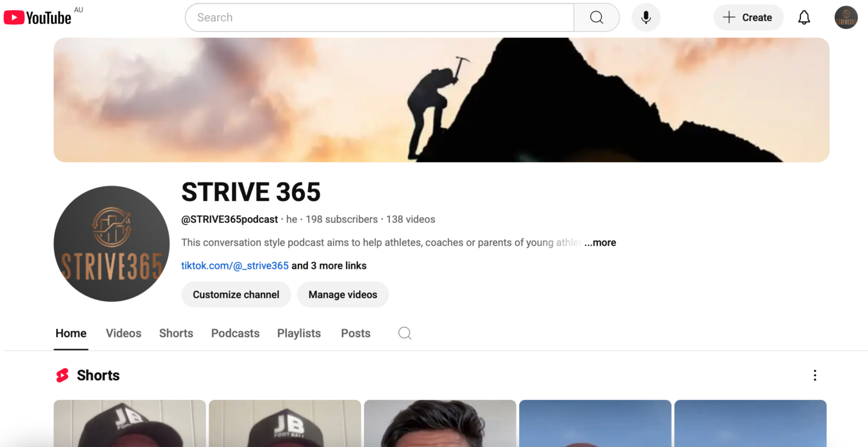Image resolution: width=868 pixels, height=447 pixels.
Task: Open the Playlists tab
Action: (299, 333)
